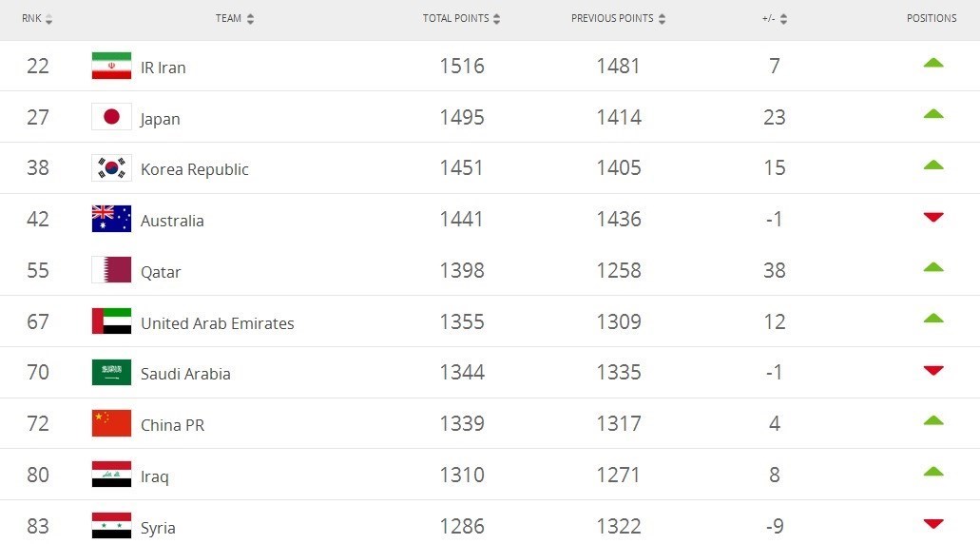The width and height of the screenshot is (980, 544).
Task: Click the Saudi Arabia flag icon
Action: click(111, 372)
